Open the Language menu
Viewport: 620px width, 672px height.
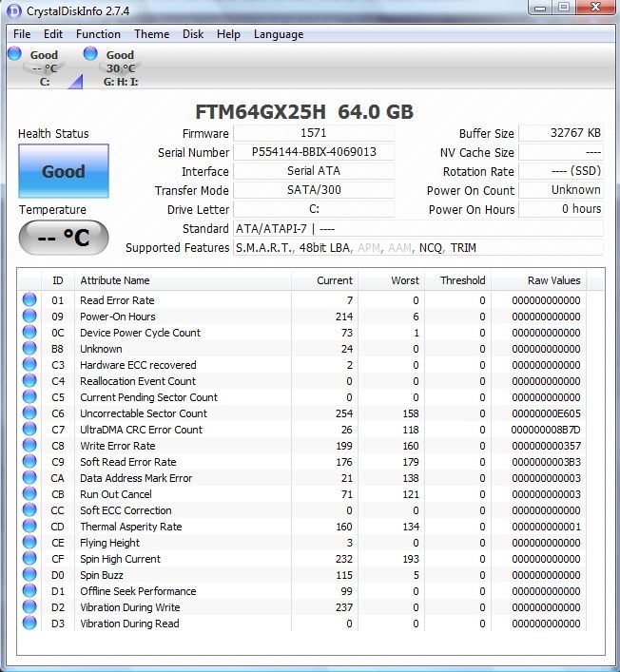(x=279, y=34)
